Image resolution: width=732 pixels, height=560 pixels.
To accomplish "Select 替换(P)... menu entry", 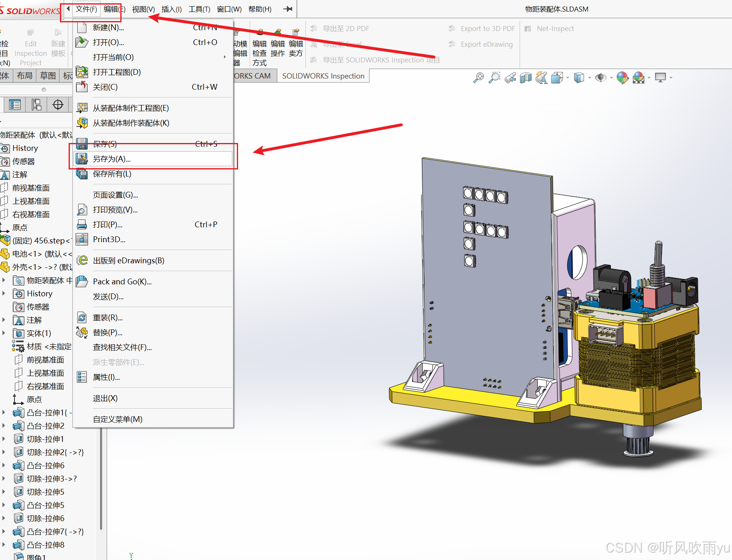I will click(153, 332).
